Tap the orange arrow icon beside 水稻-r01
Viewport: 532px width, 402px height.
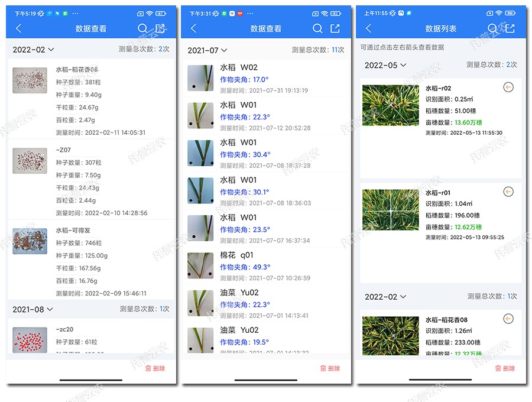510,190
